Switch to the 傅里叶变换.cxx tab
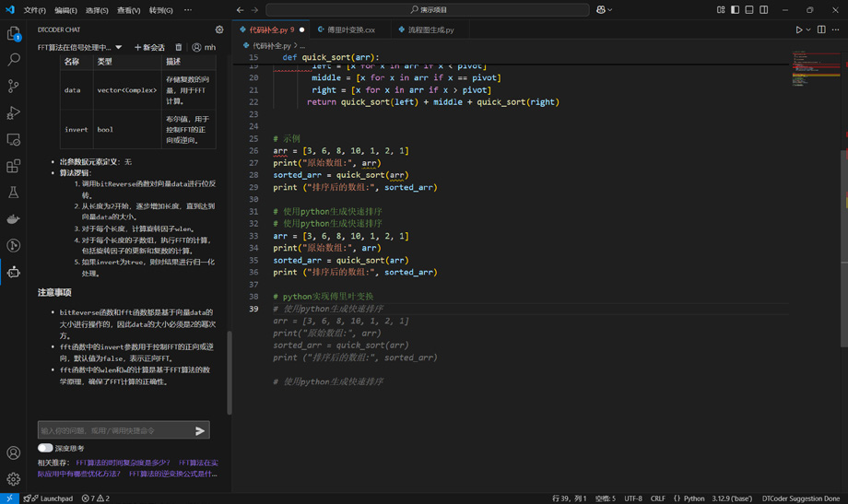The width and height of the screenshot is (848, 504). tap(347, 29)
